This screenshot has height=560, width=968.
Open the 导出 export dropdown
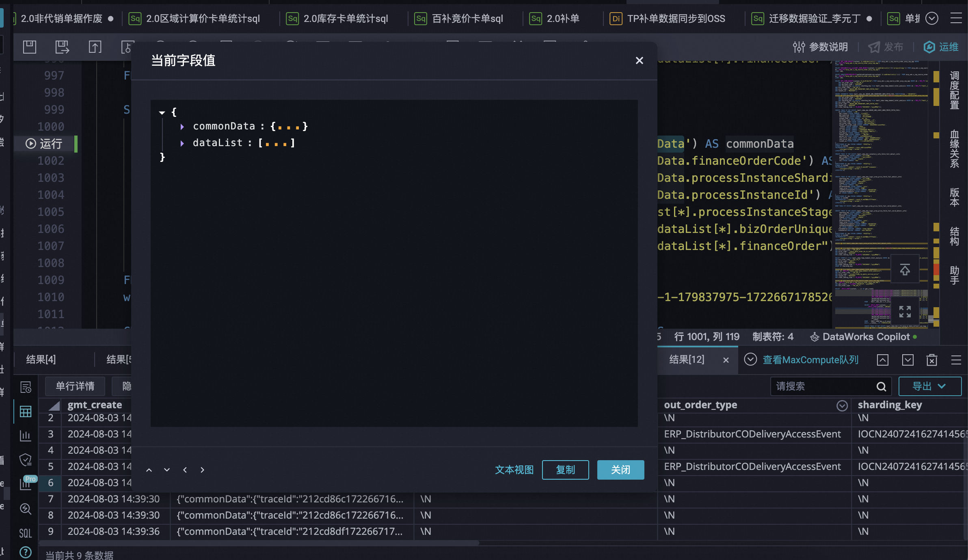[x=930, y=386]
